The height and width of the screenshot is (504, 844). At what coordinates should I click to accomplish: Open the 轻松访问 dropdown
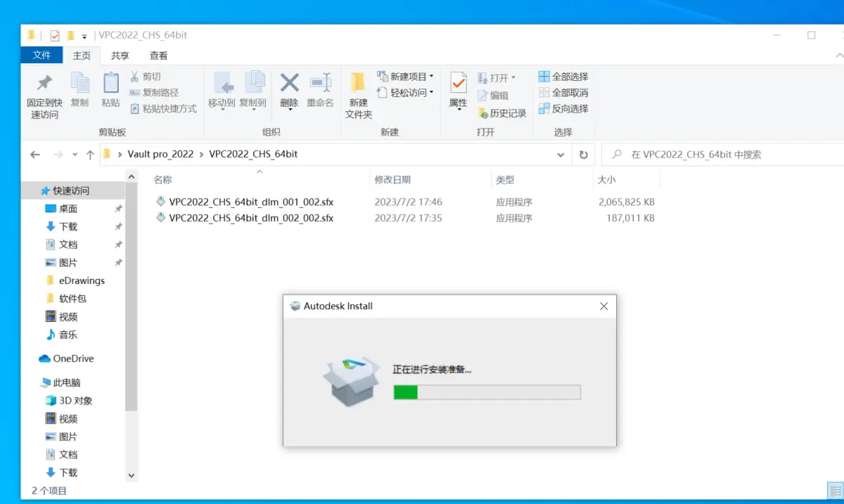point(405,93)
